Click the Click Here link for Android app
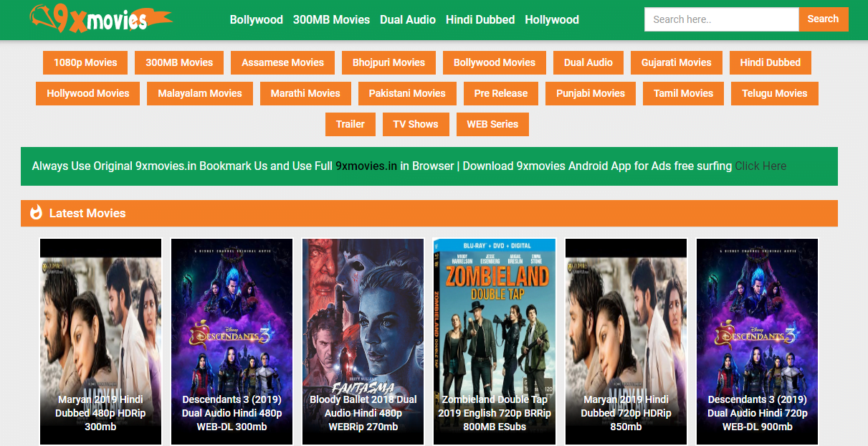 pos(760,166)
